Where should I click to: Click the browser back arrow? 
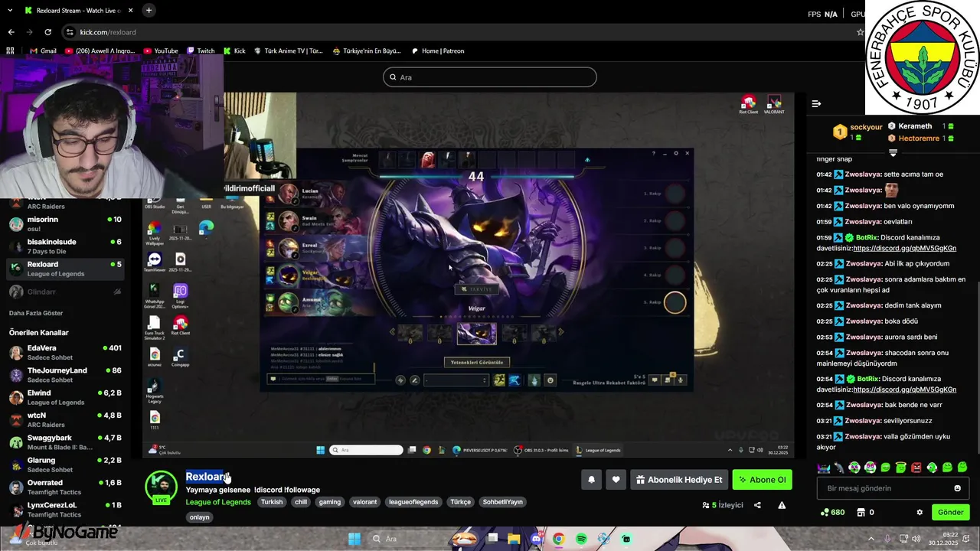click(x=11, y=32)
